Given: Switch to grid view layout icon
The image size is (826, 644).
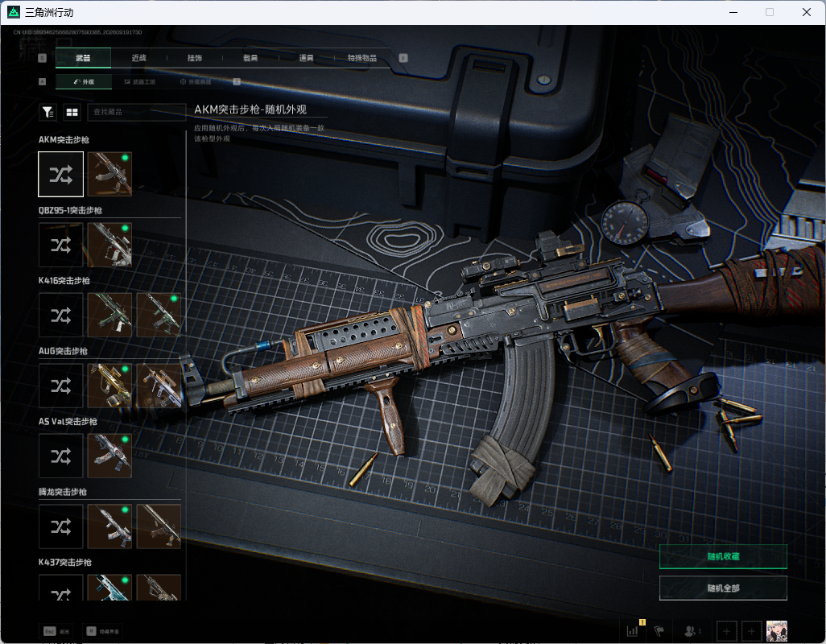Looking at the screenshot, I should 72,112.
